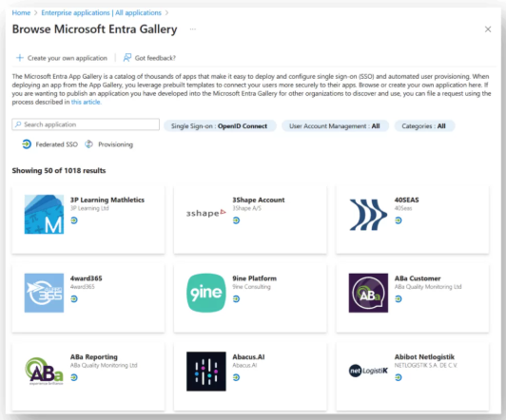Click the Got feedback person icon
Screen dimensions: 506x420
(127, 58)
